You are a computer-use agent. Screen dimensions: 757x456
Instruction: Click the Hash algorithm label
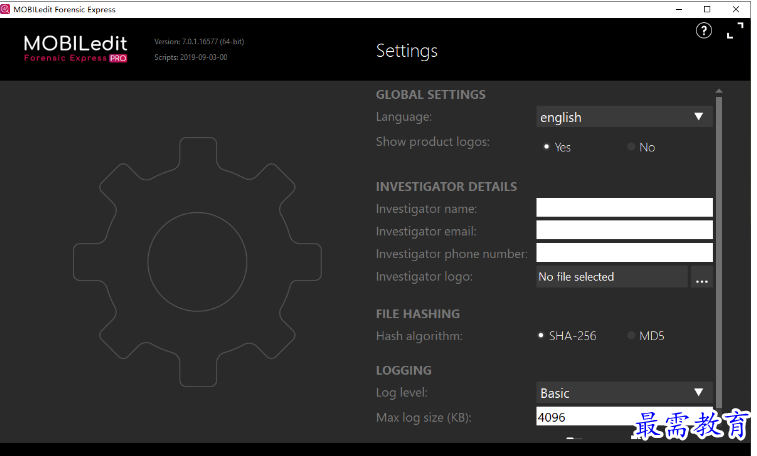(419, 336)
